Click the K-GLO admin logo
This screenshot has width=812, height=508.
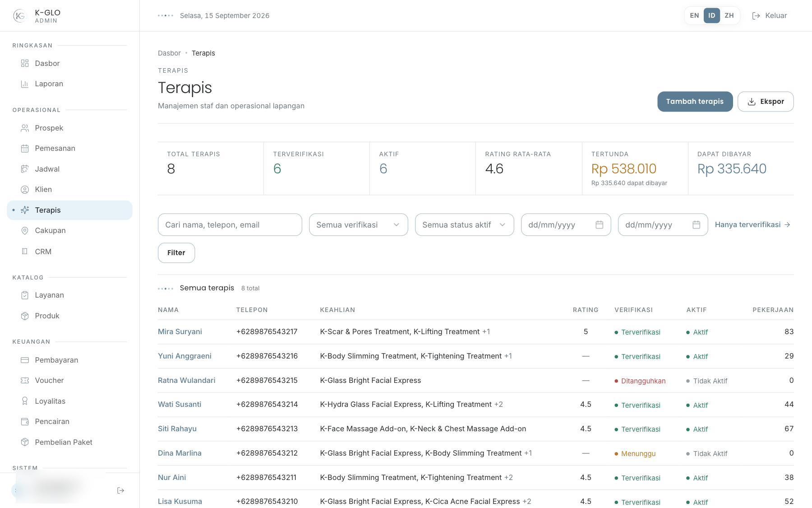(19, 16)
